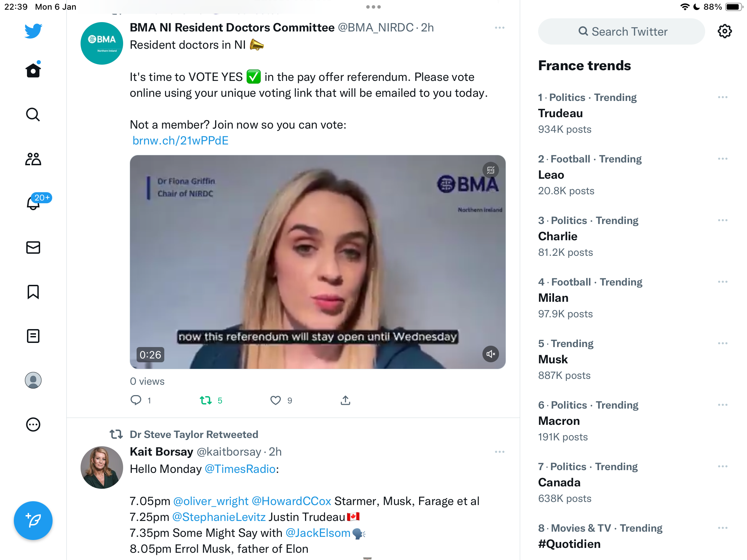747x560 pixels.
Task: Open the brnw.ch/21wPPdE link
Action: (181, 140)
